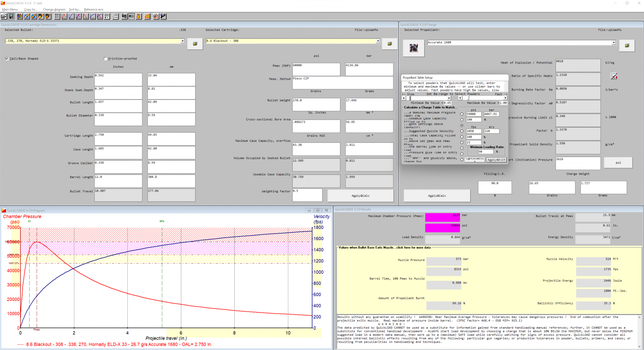Enable Friction-proofed checkbox
644x350 pixels.
[105, 59]
